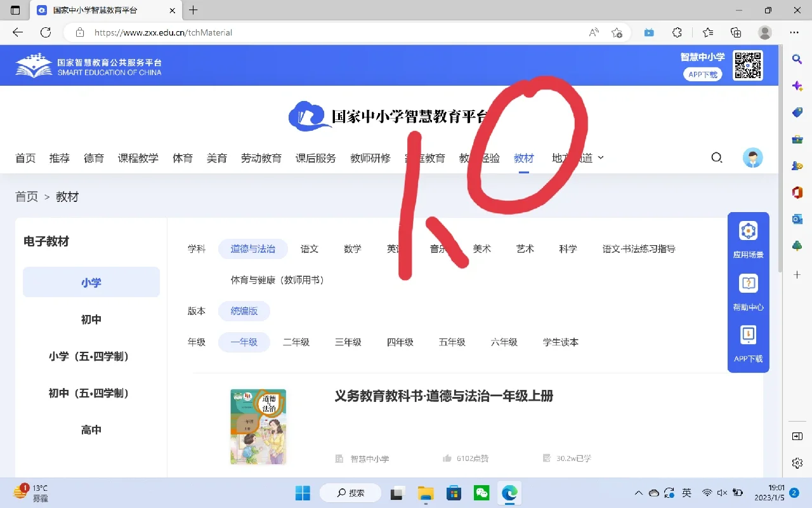The width and height of the screenshot is (812, 508).
Task: Open the Edge sidebar Office icon
Action: pos(797,192)
